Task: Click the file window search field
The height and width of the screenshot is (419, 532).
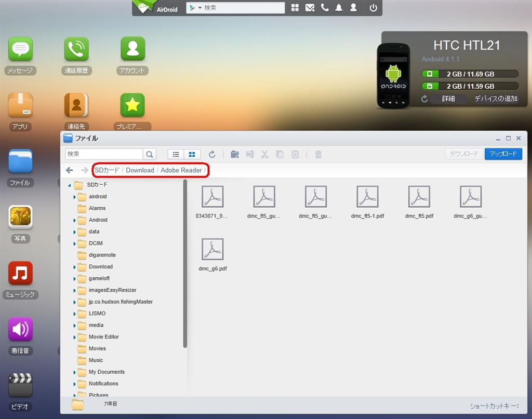Action: click(104, 154)
